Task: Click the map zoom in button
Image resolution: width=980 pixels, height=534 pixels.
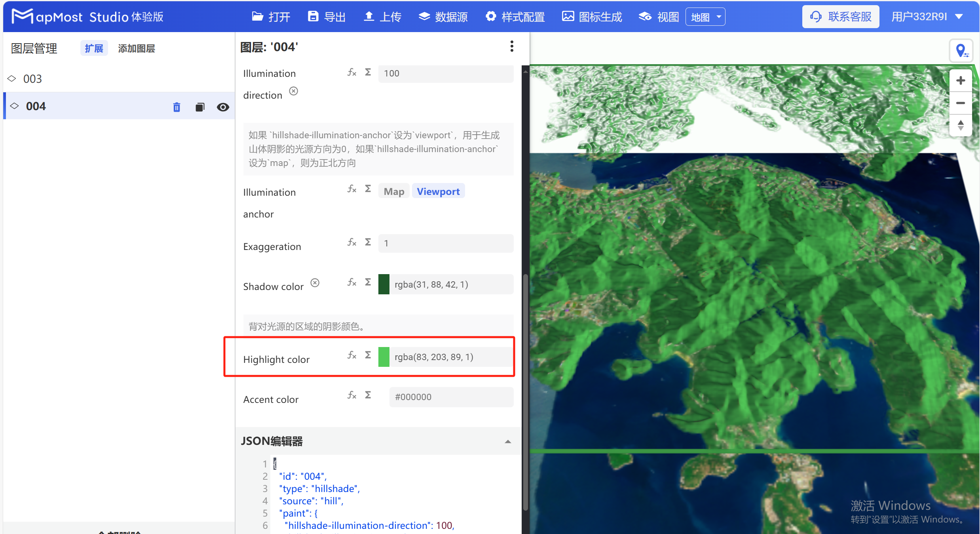Action: (961, 80)
